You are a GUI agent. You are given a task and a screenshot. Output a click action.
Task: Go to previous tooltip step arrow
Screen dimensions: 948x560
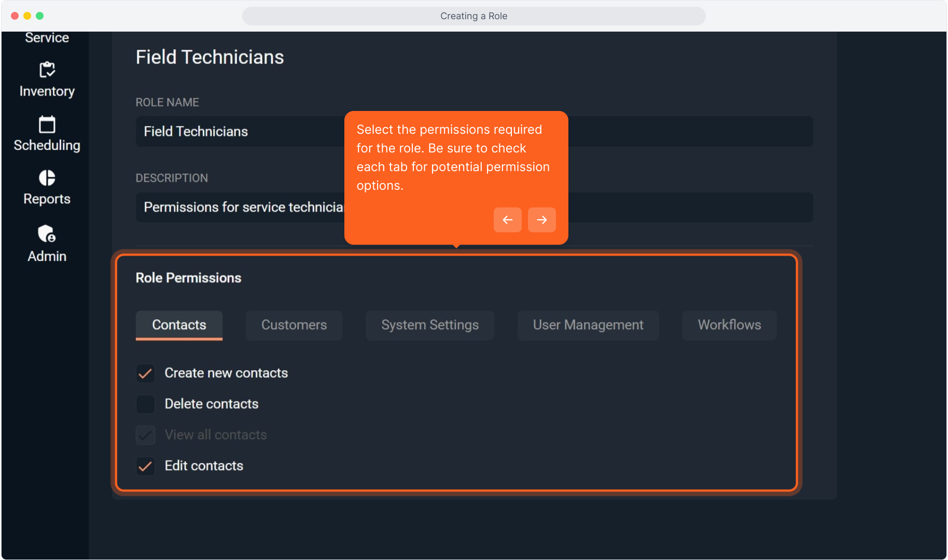coord(507,220)
